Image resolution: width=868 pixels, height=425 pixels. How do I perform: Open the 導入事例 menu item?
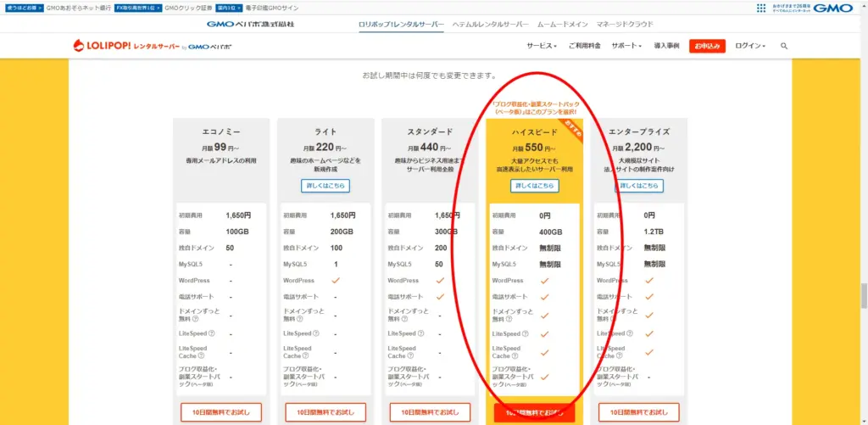666,47
